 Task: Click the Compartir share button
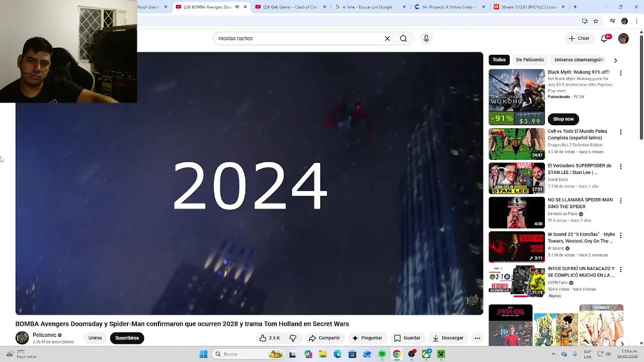(325, 338)
